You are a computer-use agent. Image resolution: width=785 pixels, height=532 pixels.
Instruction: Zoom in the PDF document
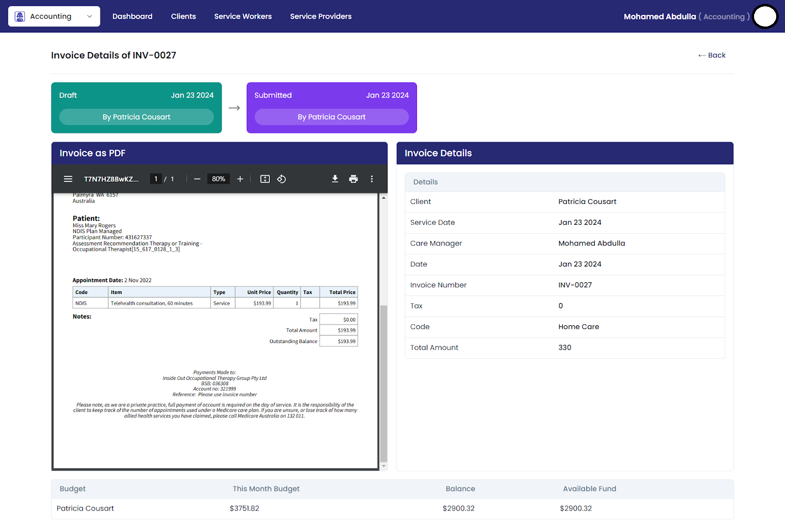[240, 179]
